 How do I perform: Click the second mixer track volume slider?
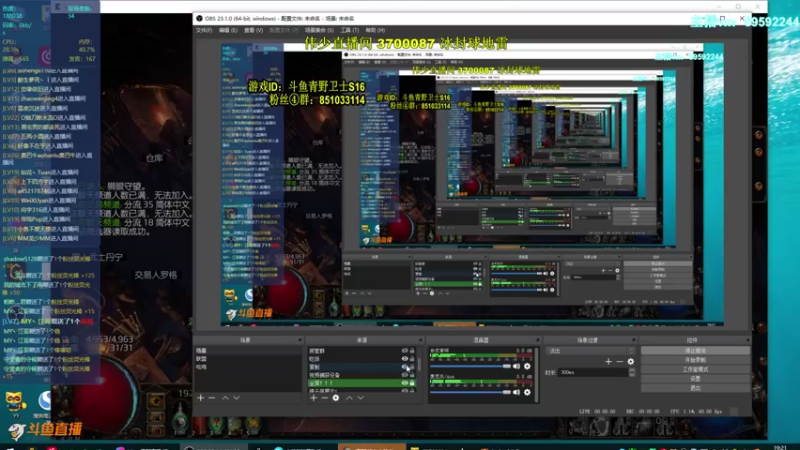470,392
